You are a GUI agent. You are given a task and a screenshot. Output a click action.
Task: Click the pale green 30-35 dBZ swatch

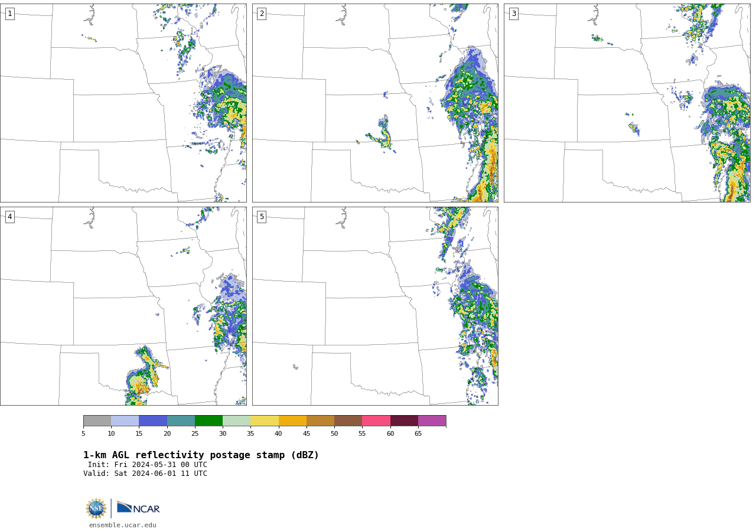click(236, 420)
